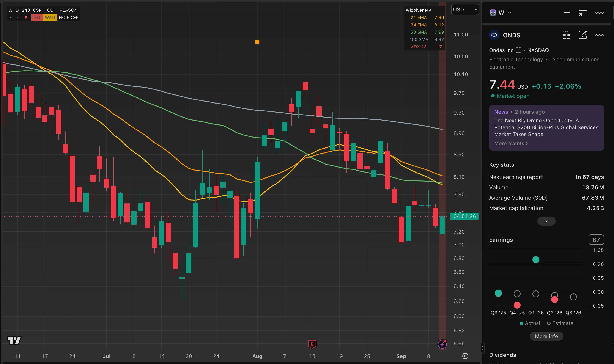Viewport: 614px width, 364px height.
Task: Click the Market capitalization 4.25B value
Action: (595, 208)
